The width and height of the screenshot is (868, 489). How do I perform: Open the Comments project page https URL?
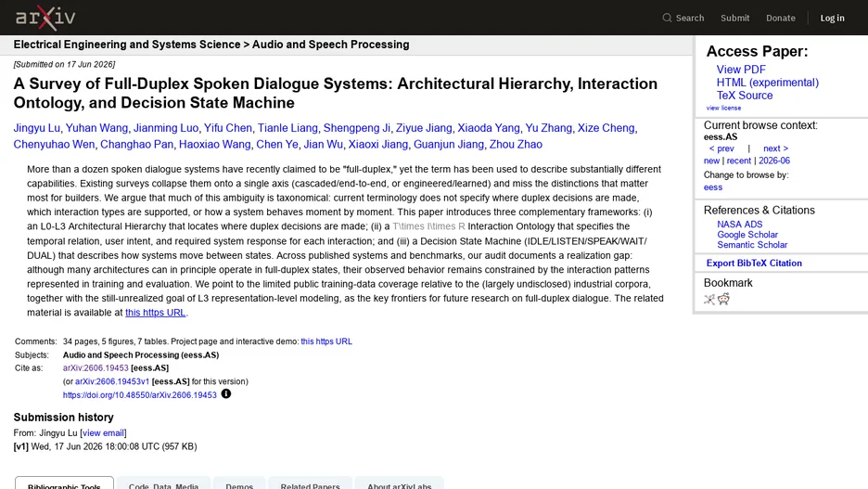coord(326,341)
